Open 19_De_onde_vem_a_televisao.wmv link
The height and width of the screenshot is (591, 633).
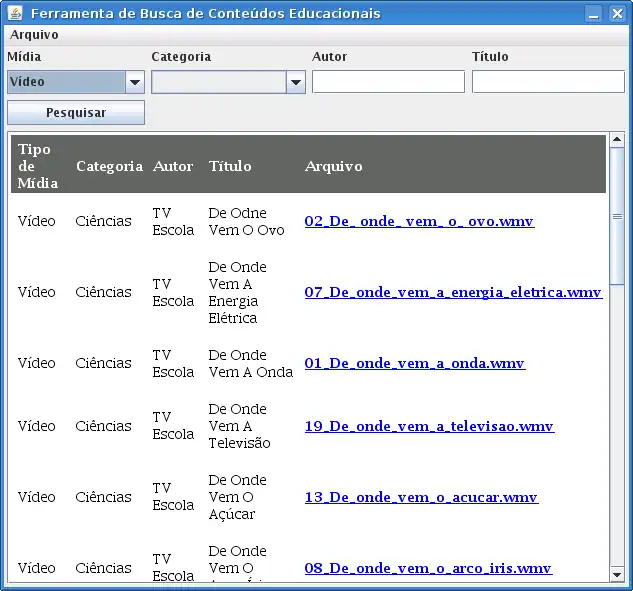click(x=429, y=426)
